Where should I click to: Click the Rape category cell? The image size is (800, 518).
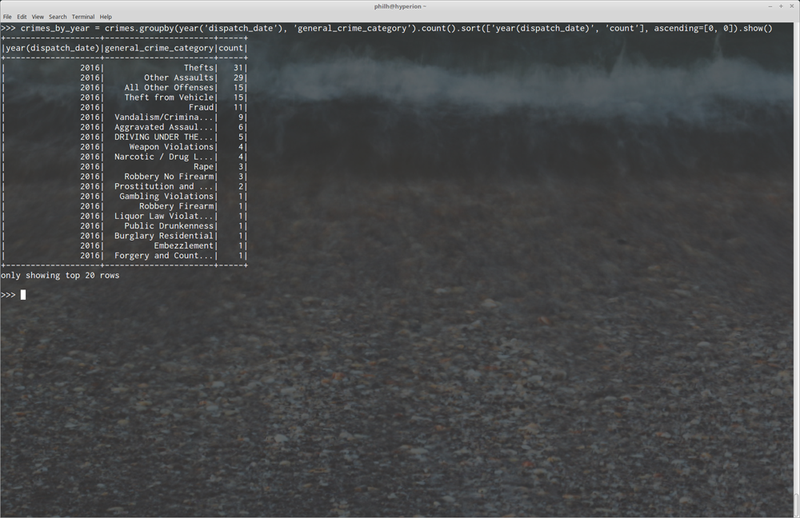[204, 166]
